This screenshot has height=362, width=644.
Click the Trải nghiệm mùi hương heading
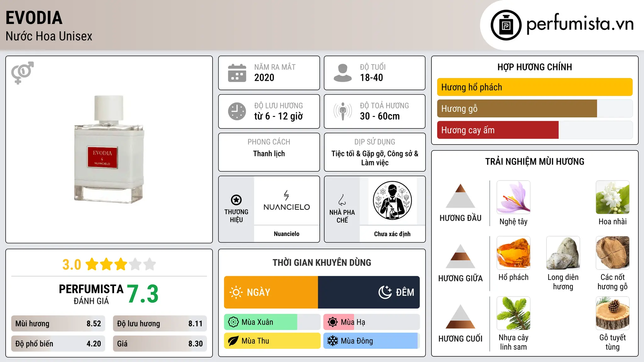point(535,162)
